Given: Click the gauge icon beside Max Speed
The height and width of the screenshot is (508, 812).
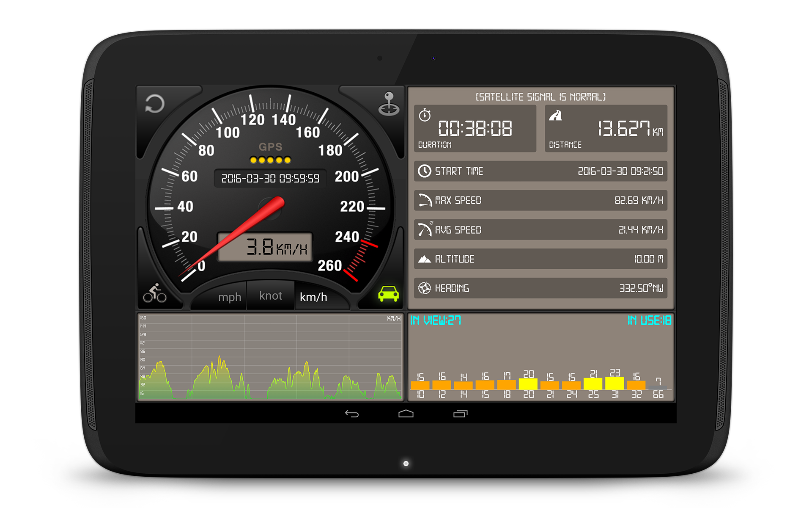Looking at the screenshot, I should click(x=425, y=200).
